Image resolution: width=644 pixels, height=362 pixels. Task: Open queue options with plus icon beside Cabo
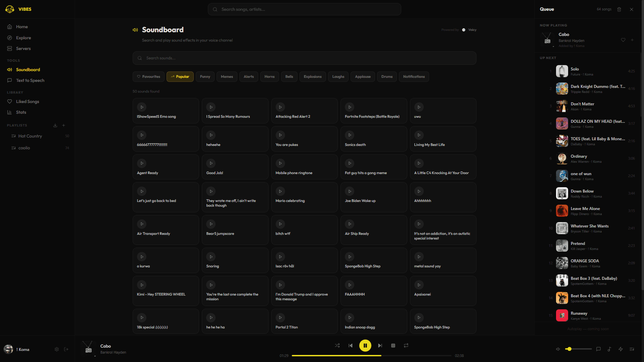click(632, 40)
